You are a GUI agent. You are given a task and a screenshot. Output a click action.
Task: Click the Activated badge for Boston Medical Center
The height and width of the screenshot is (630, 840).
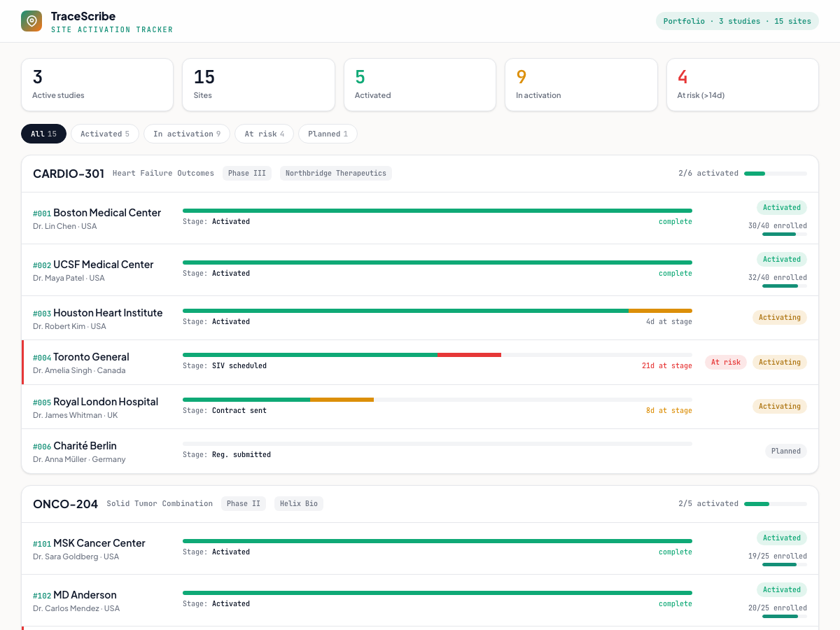tap(782, 207)
